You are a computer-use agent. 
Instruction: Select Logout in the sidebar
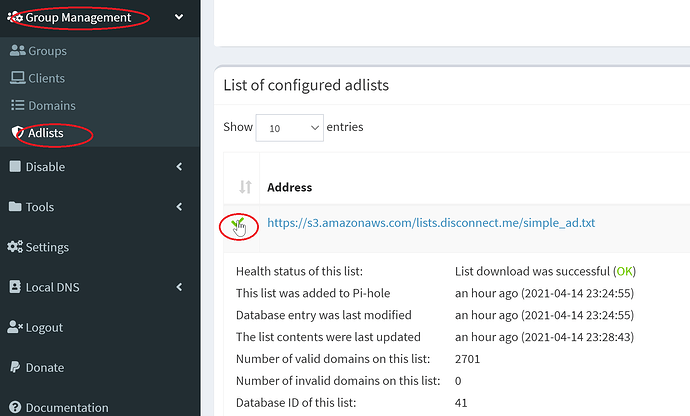pyautogui.click(x=45, y=327)
